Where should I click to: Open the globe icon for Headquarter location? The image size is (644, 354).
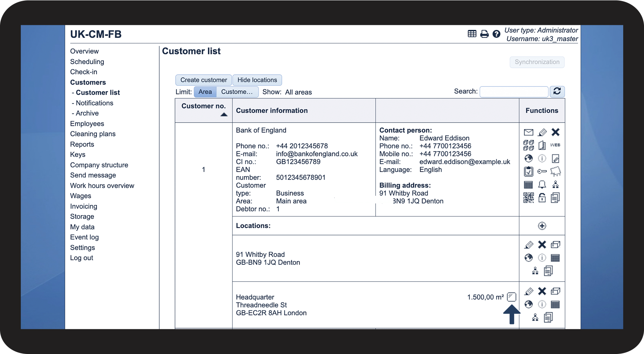pyautogui.click(x=528, y=304)
